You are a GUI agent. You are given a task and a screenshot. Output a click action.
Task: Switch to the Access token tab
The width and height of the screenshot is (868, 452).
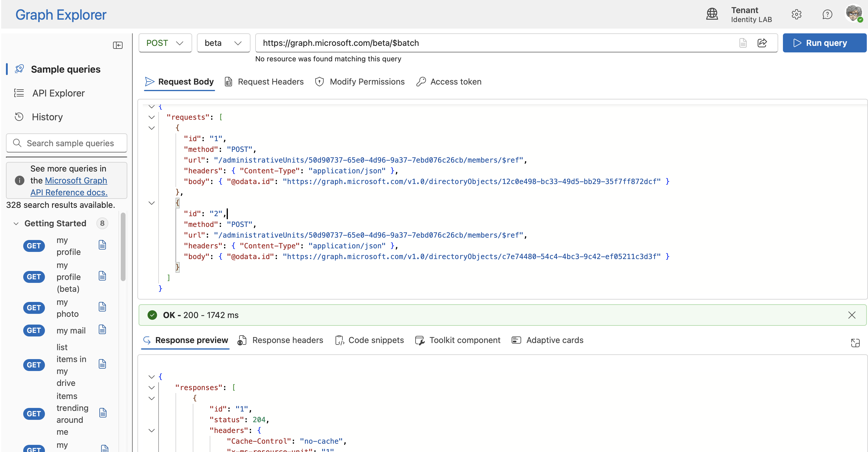tap(449, 82)
